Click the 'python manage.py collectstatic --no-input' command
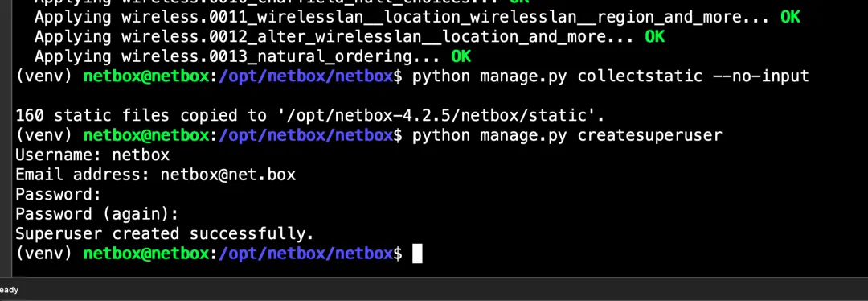 click(610, 76)
